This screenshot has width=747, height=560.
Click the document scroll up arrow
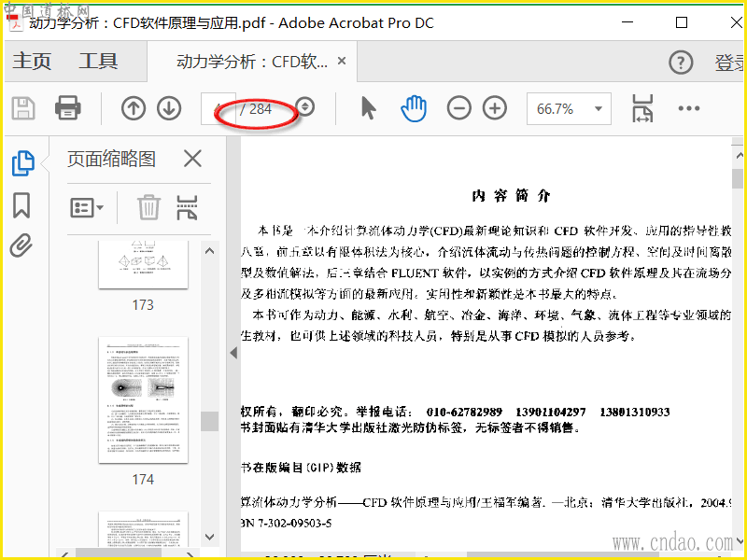739,155
